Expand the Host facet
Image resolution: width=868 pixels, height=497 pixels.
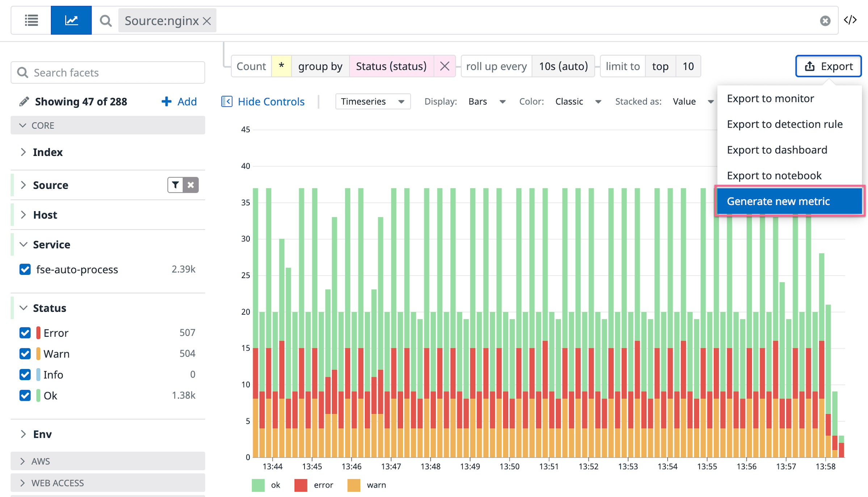pos(45,215)
